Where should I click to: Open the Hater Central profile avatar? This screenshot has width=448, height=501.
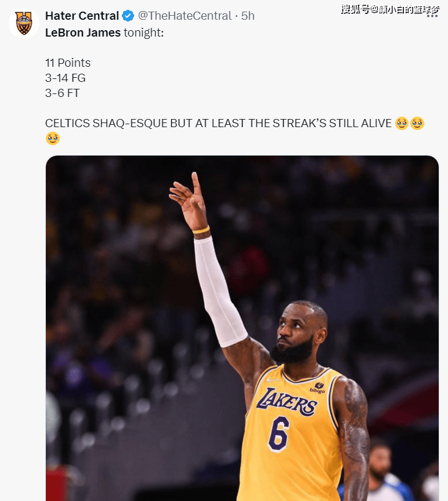click(24, 23)
